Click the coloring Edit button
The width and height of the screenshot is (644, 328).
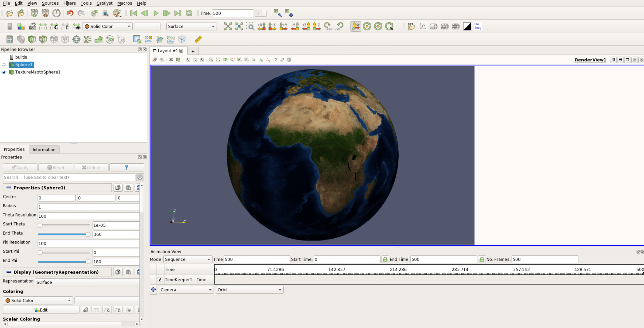(41, 310)
